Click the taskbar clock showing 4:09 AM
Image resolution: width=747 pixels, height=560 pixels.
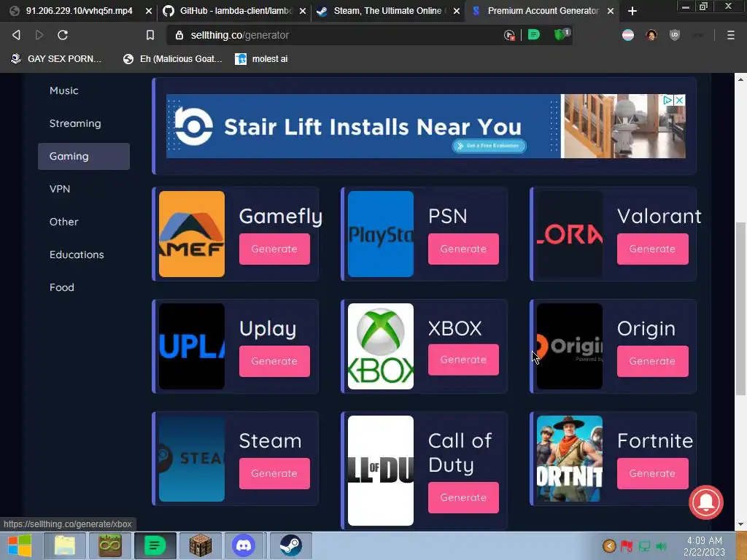point(704,546)
